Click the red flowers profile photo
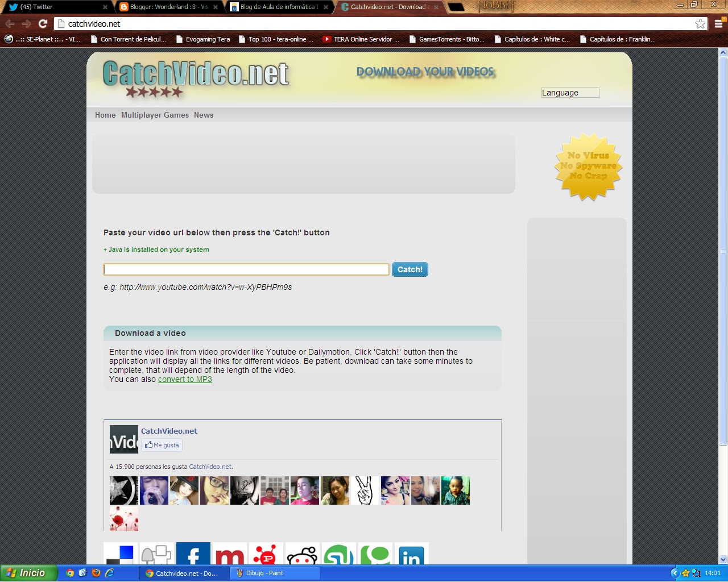Image resolution: width=728 pixels, height=582 pixels. tap(124, 519)
